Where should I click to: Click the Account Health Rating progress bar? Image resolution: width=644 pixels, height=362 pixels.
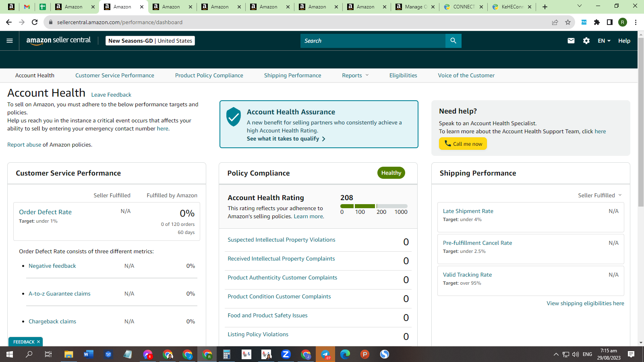point(374,206)
